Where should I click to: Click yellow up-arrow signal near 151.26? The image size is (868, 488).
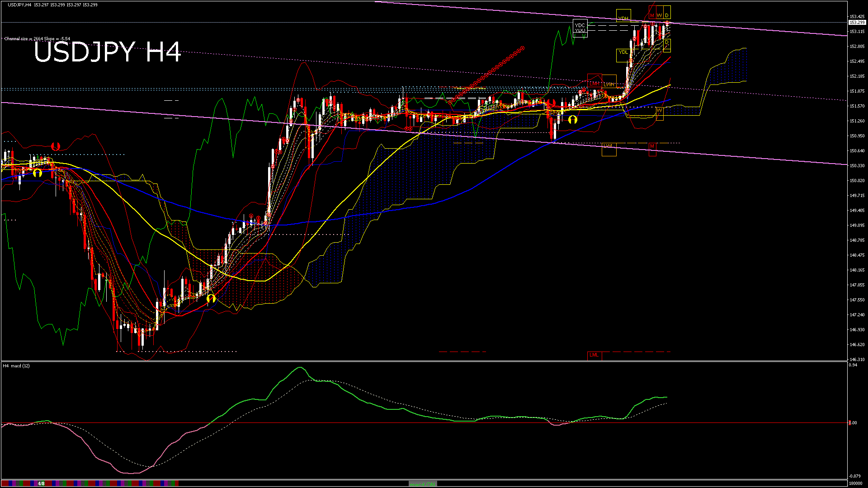573,119
